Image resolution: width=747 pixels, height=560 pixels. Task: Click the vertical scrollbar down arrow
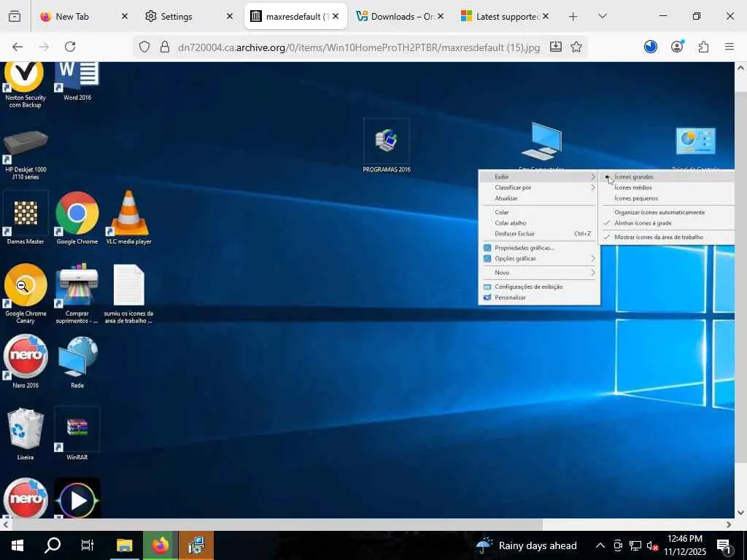tap(741, 513)
